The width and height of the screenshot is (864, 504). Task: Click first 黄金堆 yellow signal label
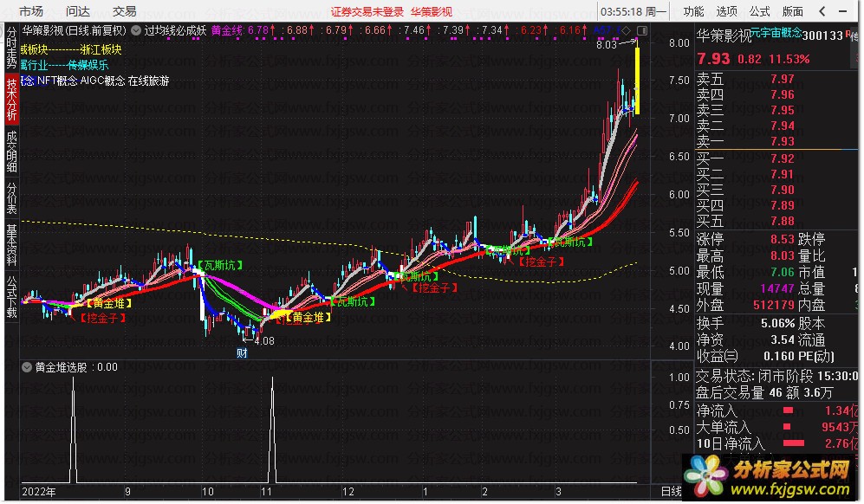108,303
